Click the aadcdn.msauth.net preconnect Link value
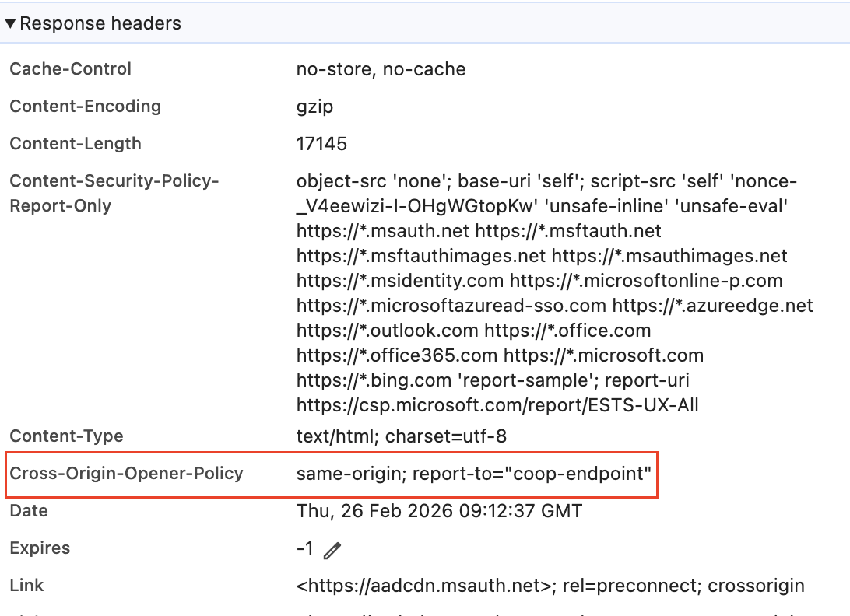 point(550,586)
